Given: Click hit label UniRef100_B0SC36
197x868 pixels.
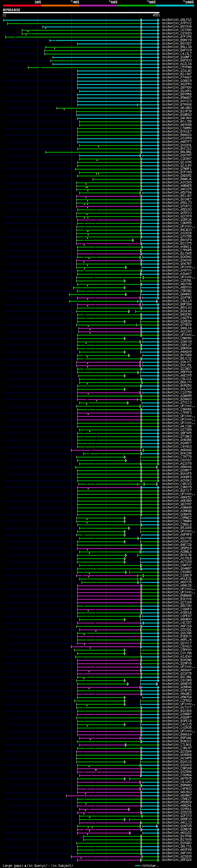Looking at the screenshot, I should point(177,555).
